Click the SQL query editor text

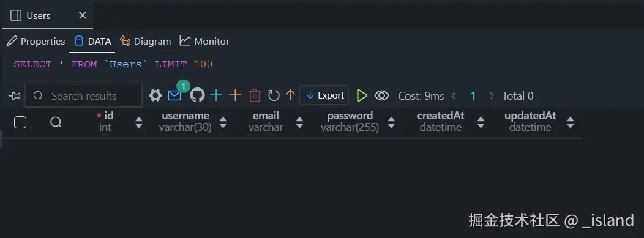[113, 64]
